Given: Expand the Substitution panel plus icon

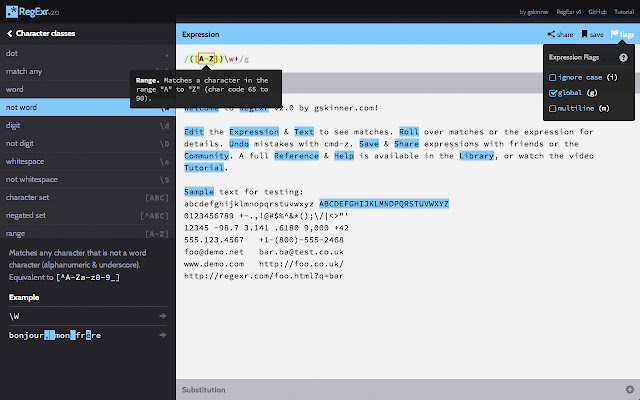Looking at the screenshot, I should 630,389.
